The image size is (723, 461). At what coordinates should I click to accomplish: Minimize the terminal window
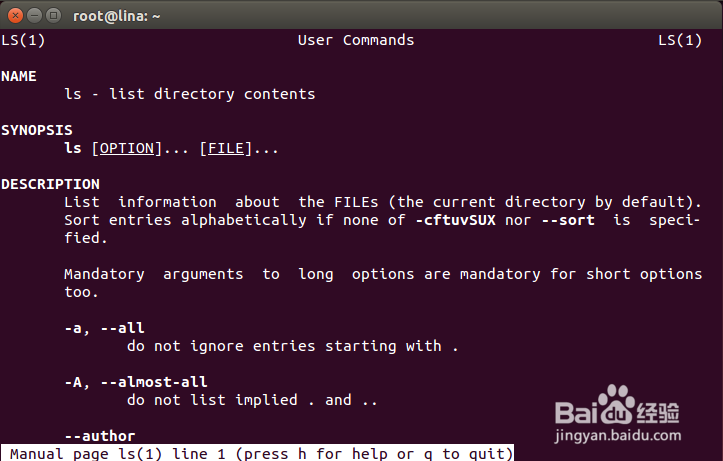32,14
